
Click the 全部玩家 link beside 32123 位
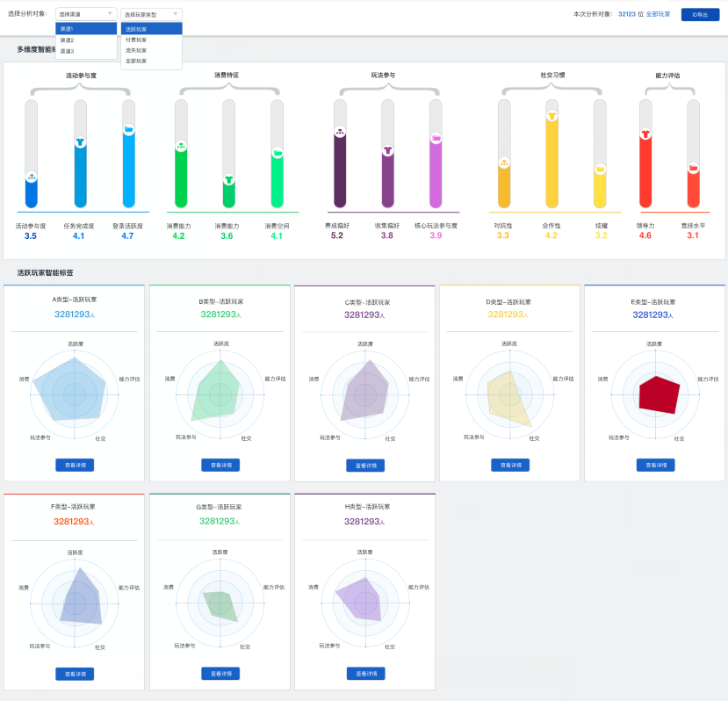click(658, 14)
